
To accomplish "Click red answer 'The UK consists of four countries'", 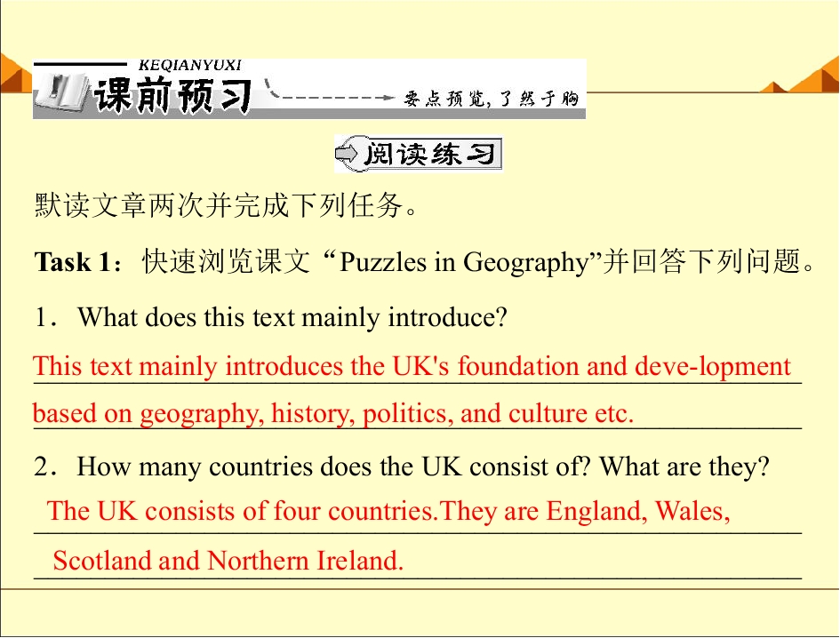I will [x=389, y=511].
